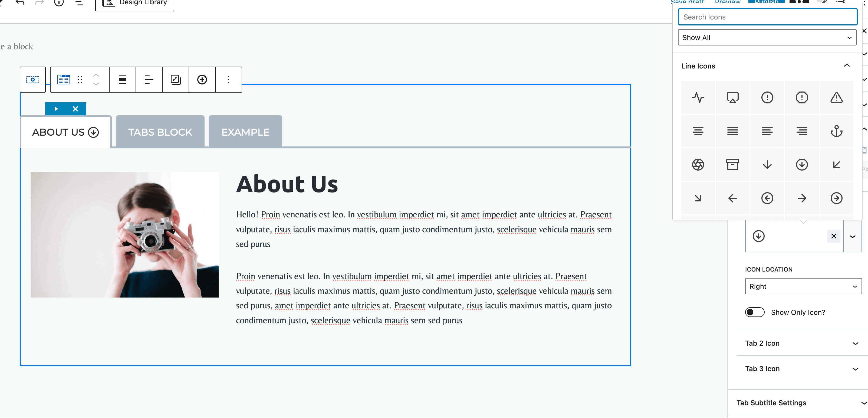Click the upload/screen share icon

tap(732, 97)
